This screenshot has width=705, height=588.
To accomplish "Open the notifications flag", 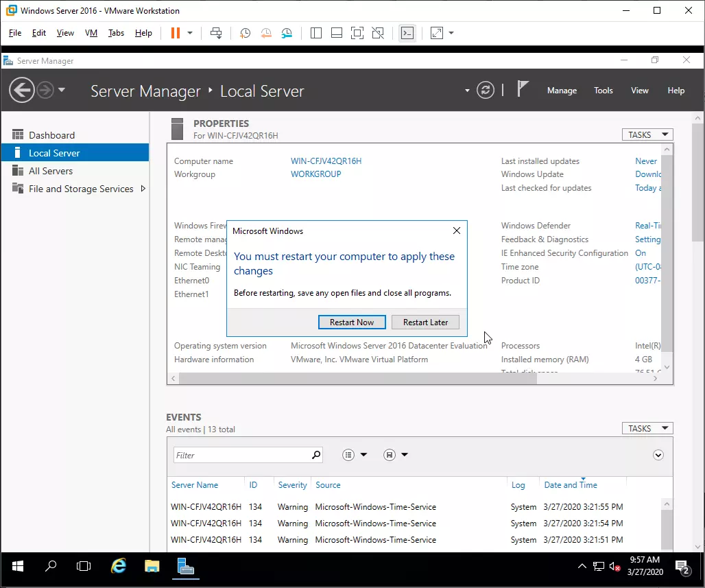I will tap(522, 89).
